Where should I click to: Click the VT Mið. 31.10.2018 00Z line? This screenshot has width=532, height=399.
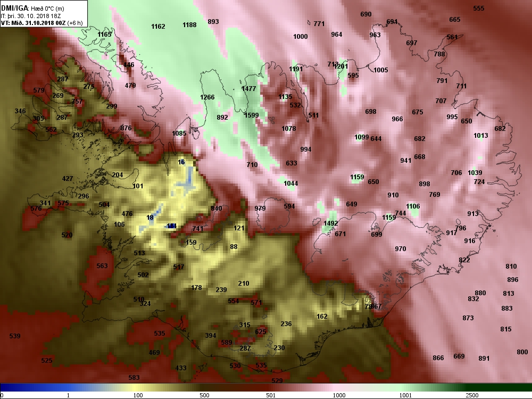pyautogui.click(x=41, y=23)
